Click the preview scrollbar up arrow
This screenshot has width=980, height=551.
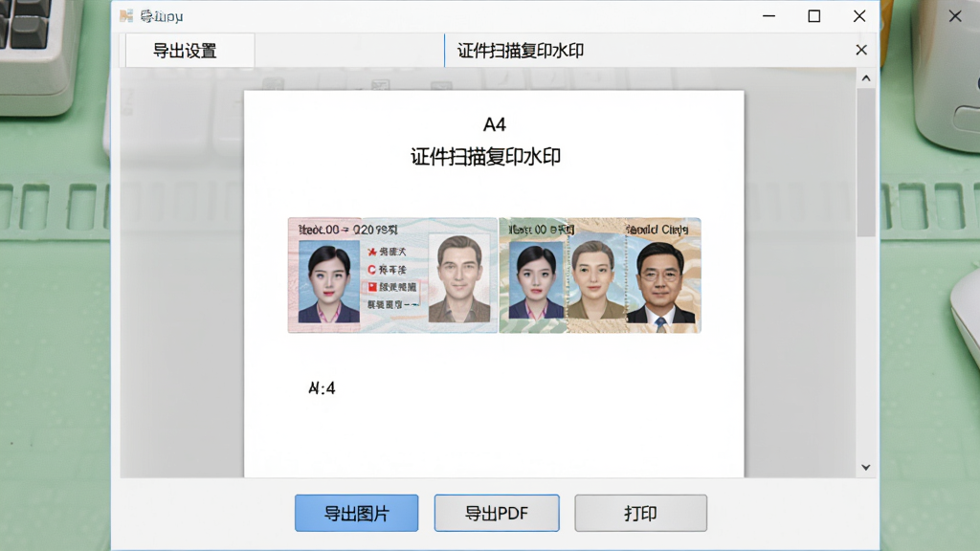(x=865, y=78)
